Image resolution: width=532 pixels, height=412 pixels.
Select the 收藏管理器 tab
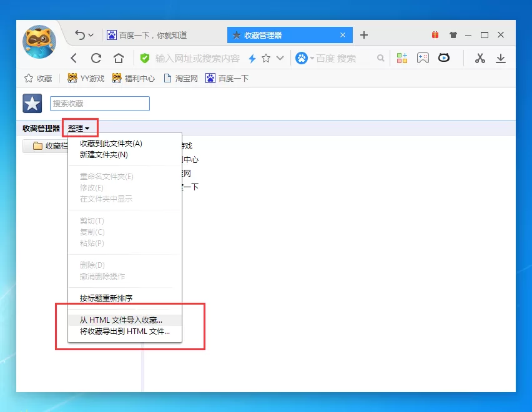click(290, 35)
